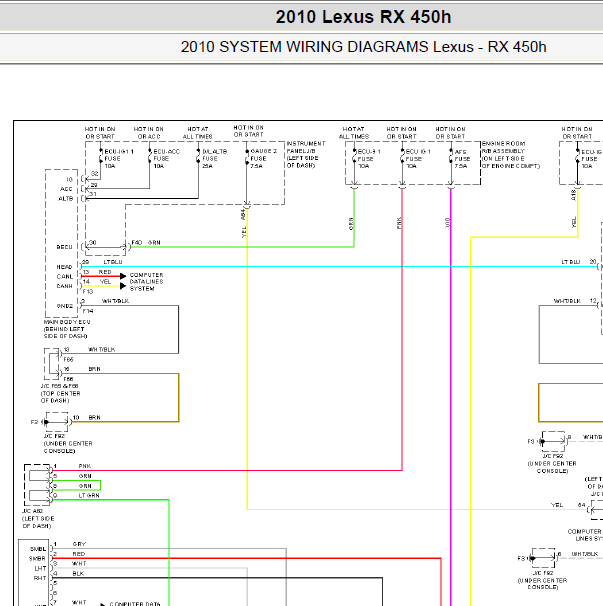
Task: Select the ACC pin label on Main Body ECU
Action: [x=66, y=189]
